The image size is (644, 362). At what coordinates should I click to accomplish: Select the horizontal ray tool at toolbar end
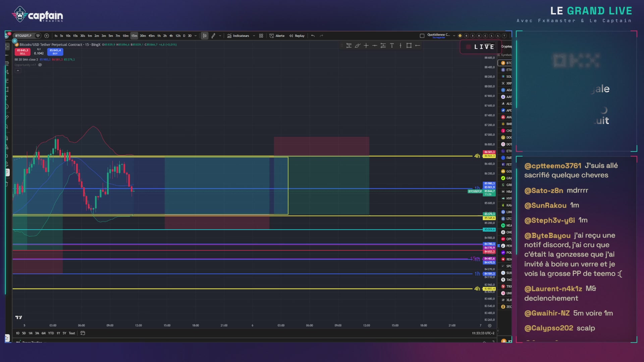click(x=418, y=46)
